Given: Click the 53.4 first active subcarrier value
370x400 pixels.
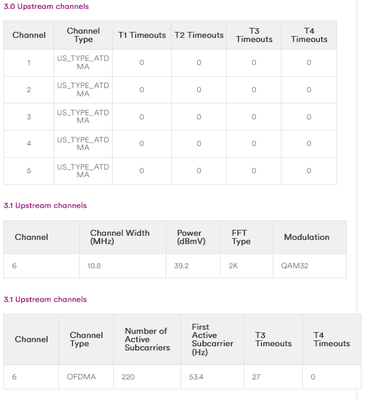Looking at the screenshot, I should pos(196,377).
